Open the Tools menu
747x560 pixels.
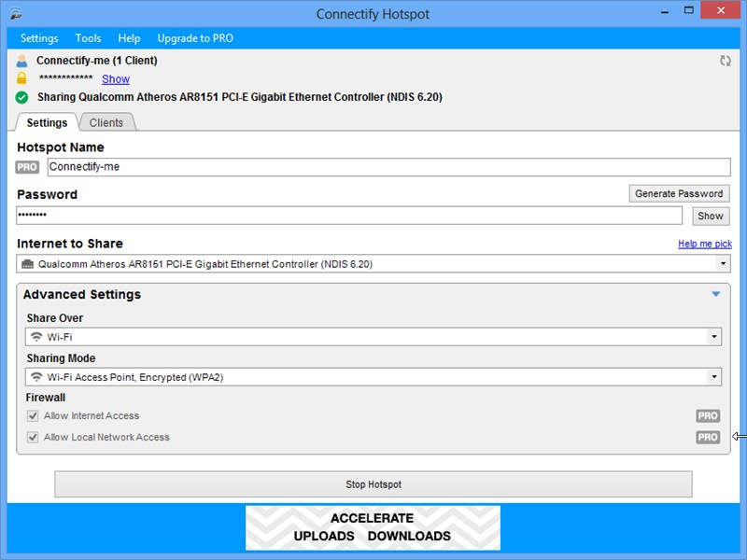click(88, 38)
